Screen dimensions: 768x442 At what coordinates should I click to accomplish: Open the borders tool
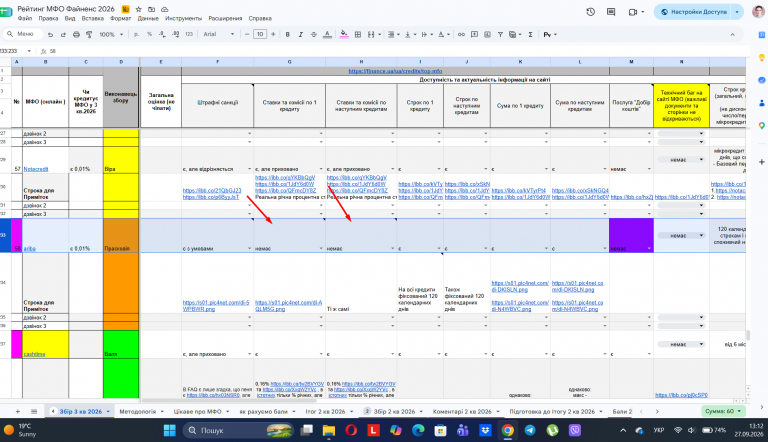(x=358, y=34)
